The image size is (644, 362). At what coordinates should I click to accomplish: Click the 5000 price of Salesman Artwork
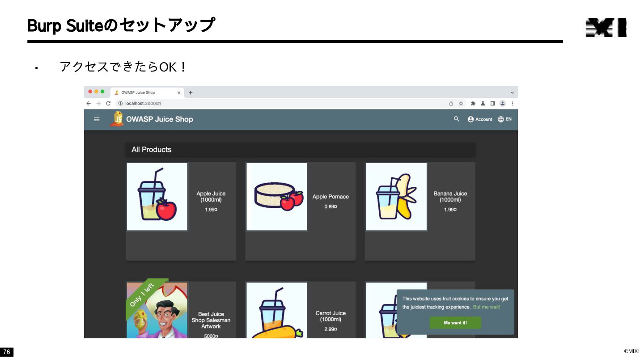click(211, 336)
